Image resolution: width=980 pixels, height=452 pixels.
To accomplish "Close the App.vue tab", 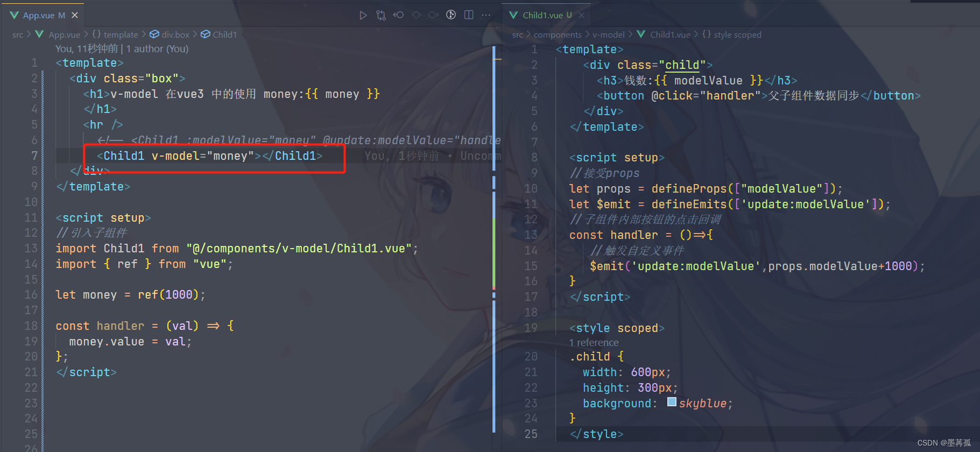I will tap(75, 15).
